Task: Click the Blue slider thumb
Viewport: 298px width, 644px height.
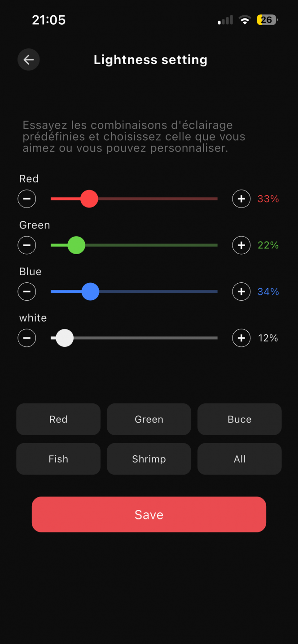Action: (x=91, y=292)
